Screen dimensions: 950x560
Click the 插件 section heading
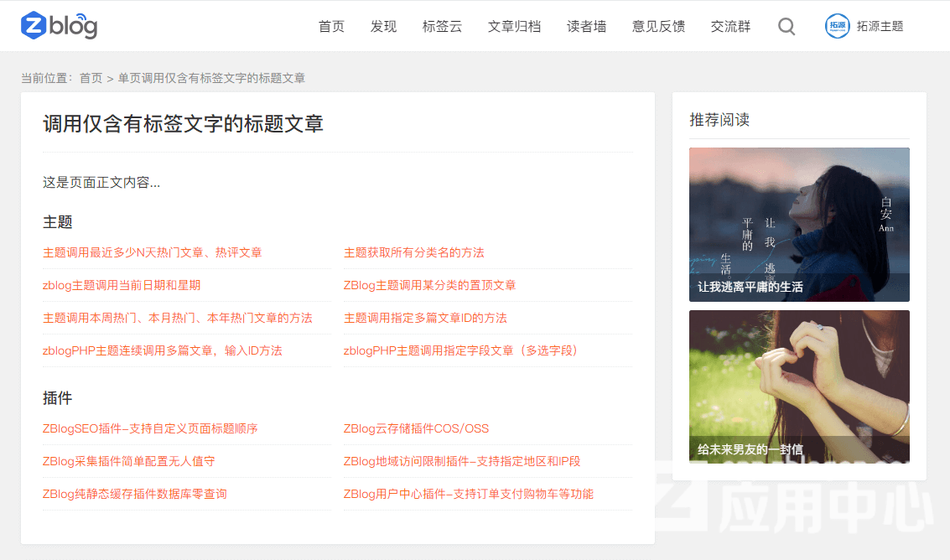(58, 398)
